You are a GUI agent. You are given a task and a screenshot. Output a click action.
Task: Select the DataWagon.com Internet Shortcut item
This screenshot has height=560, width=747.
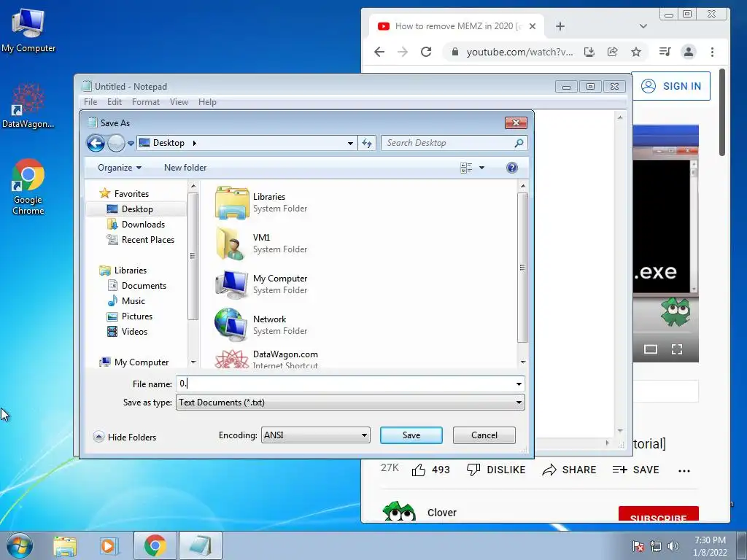tap(267, 359)
